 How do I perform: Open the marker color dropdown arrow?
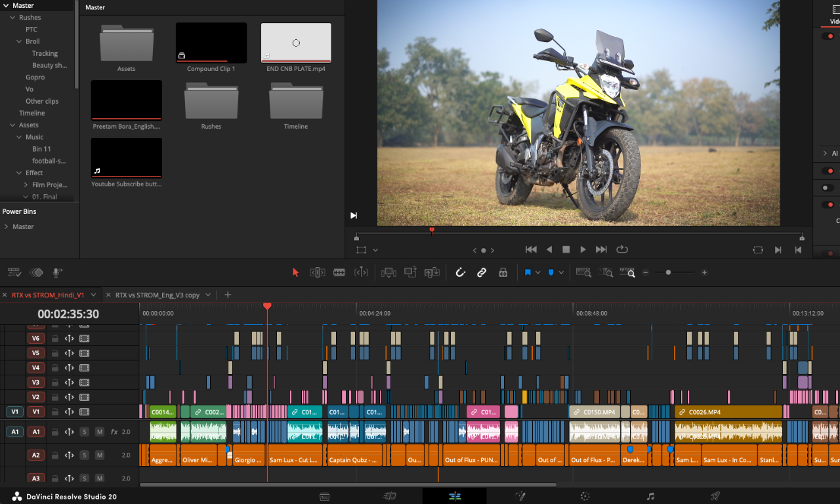point(561,272)
